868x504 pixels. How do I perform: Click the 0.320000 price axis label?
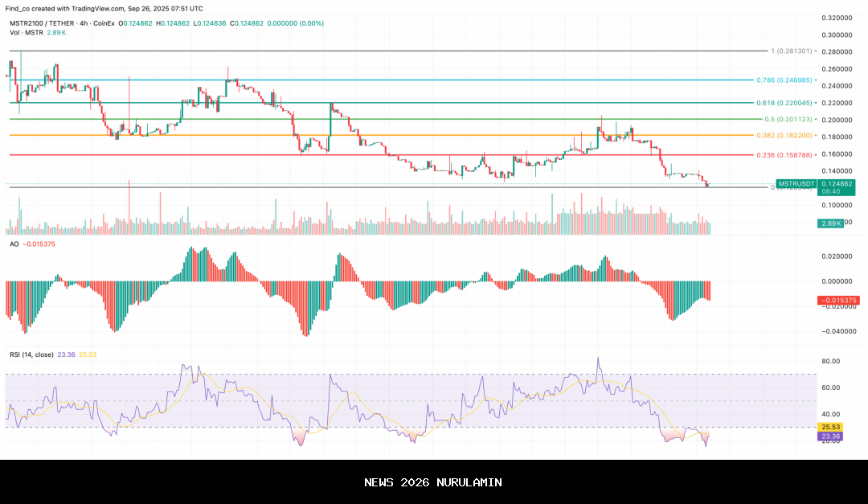pos(837,18)
